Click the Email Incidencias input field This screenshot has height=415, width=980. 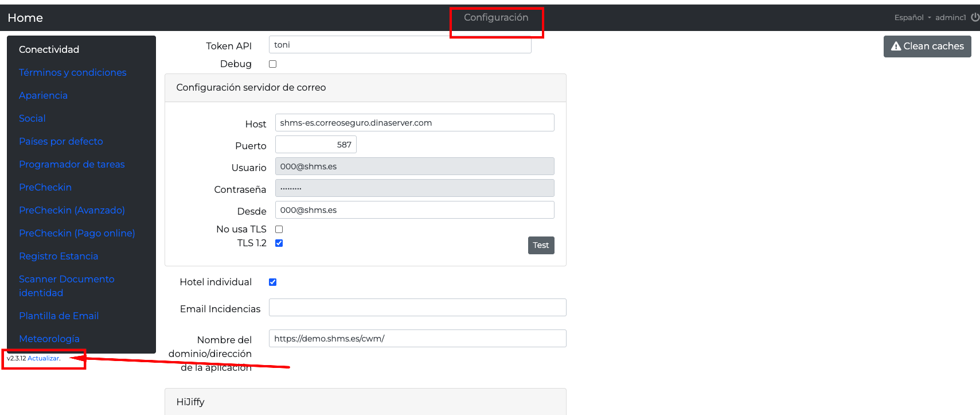[417, 308]
